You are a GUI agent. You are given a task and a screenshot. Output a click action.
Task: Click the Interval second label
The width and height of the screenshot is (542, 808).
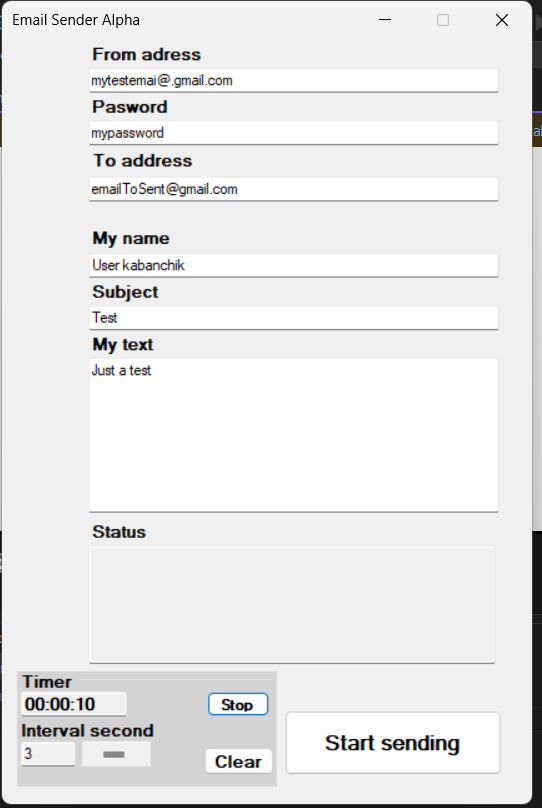pos(88,731)
